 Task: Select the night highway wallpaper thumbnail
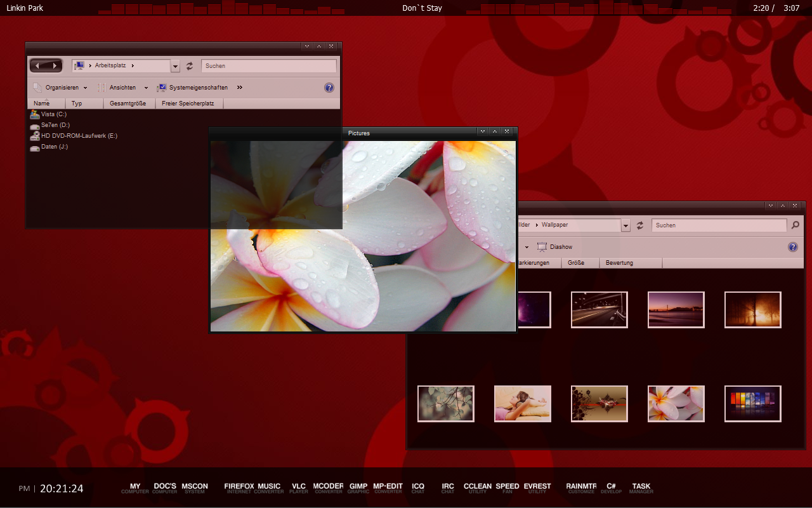599,310
